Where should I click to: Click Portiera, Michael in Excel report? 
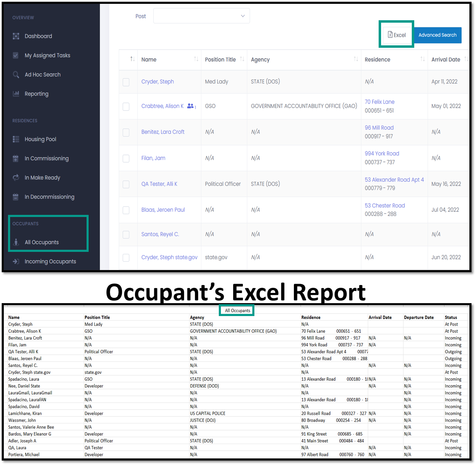coord(24,454)
